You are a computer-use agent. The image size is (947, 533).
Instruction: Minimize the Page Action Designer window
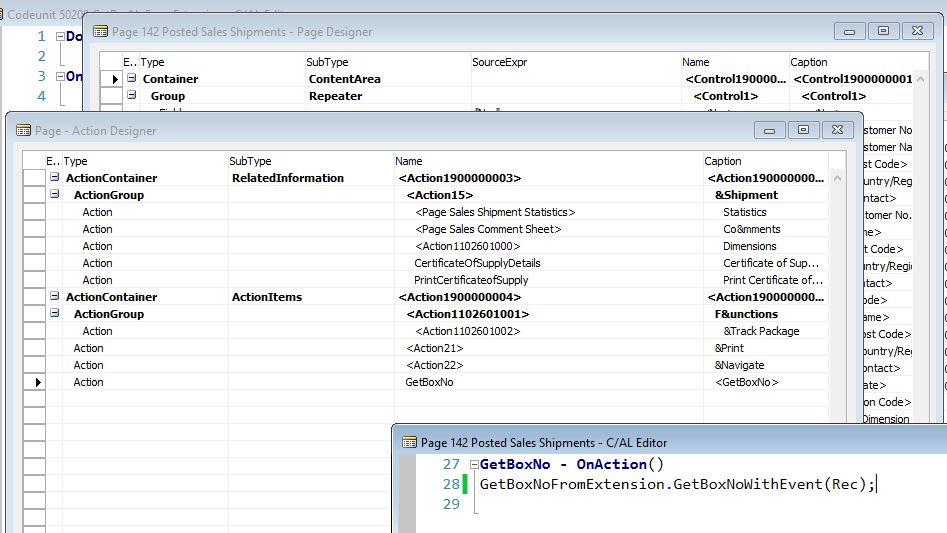point(769,129)
